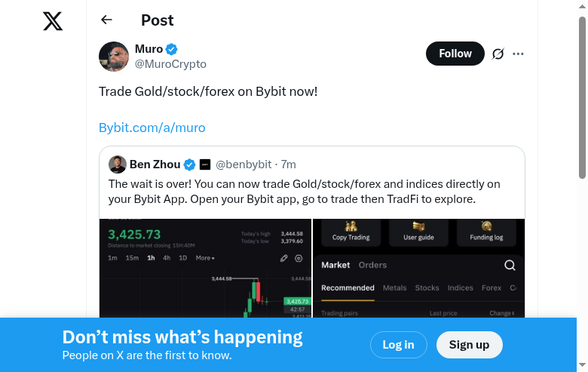Switch to the Metals tab

(x=394, y=287)
